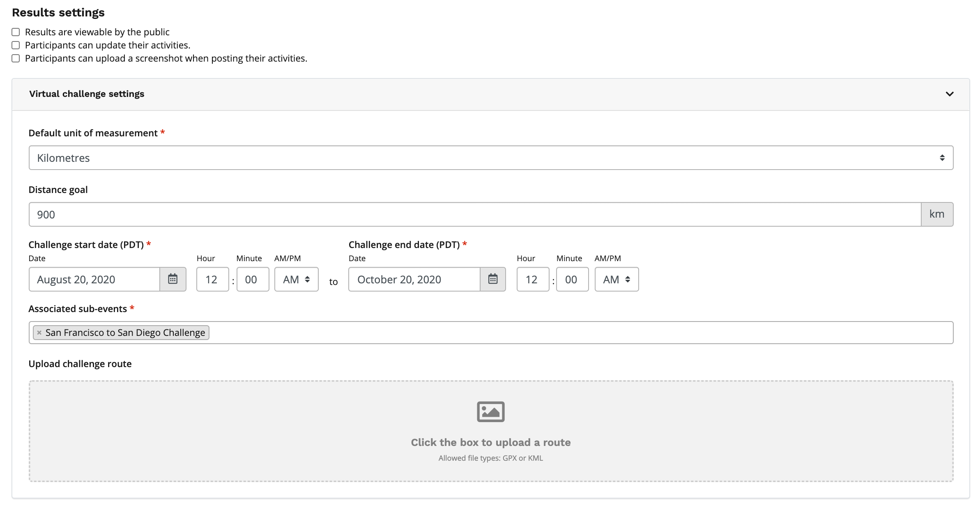Click the image icon in upload box
The width and height of the screenshot is (980, 510).
[x=490, y=411]
